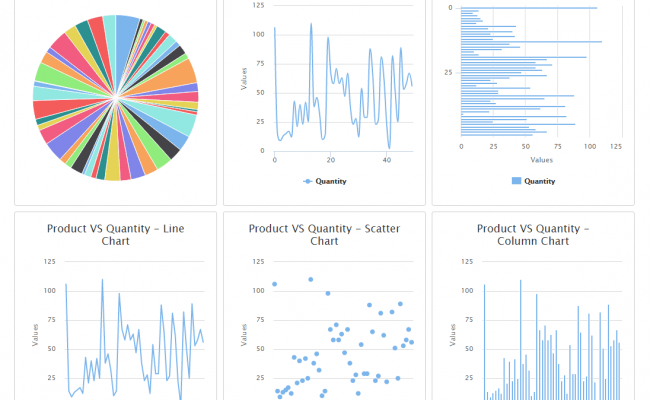Select the Product VS Quantity – Scatter Chart title
This screenshot has height=400, width=650.
click(x=324, y=235)
